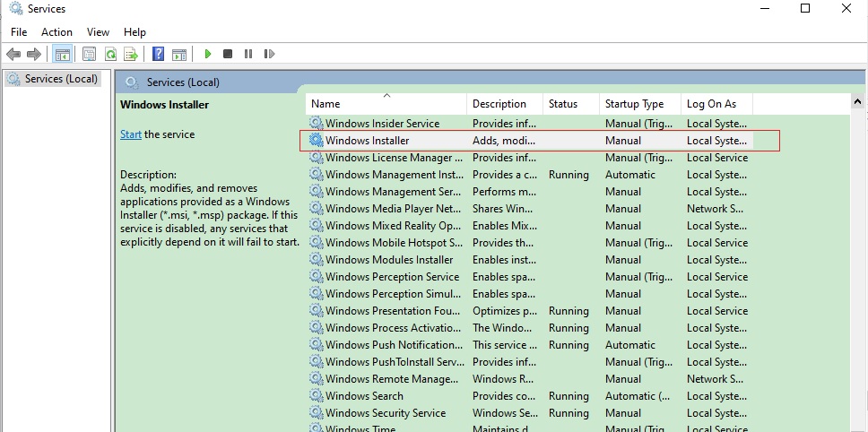Screen dimensions: 868x432
Task: Click the Refresh toolbar icon
Action: click(110, 54)
